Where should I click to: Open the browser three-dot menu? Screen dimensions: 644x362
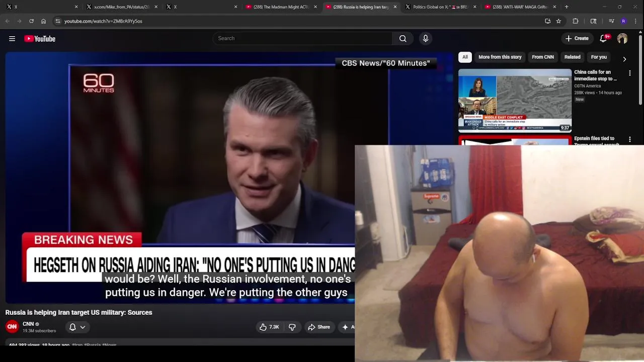pyautogui.click(x=636, y=21)
